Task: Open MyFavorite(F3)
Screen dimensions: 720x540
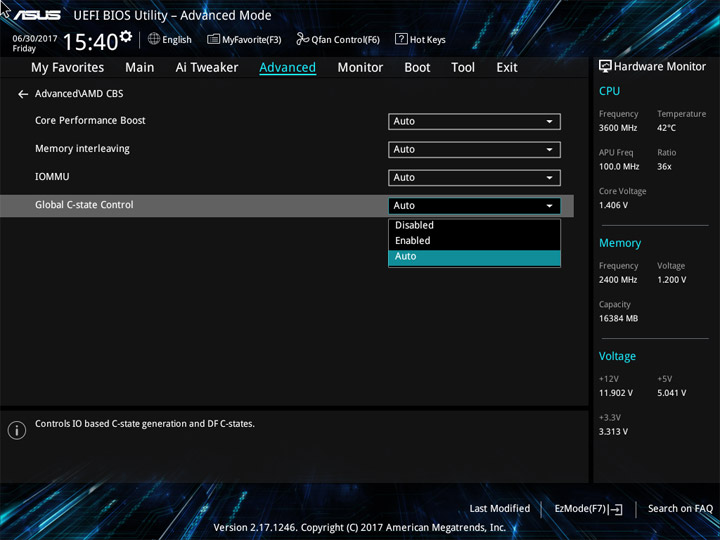Action: (x=244, y=39)
